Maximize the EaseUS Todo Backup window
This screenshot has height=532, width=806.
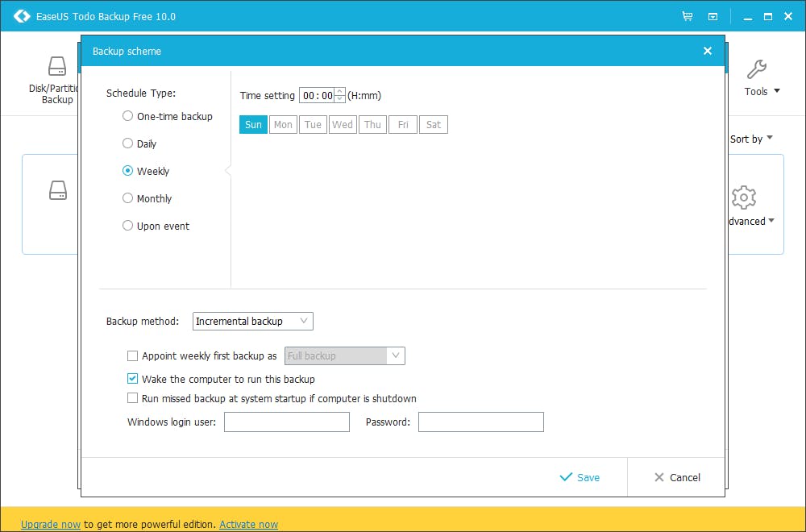click(x=768, y=16)
